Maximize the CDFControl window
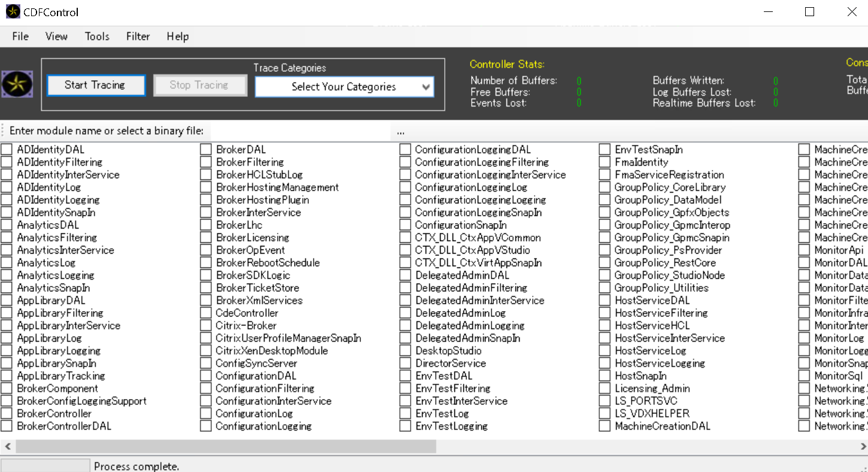This screenshot has width=868, height=472. 809,12
